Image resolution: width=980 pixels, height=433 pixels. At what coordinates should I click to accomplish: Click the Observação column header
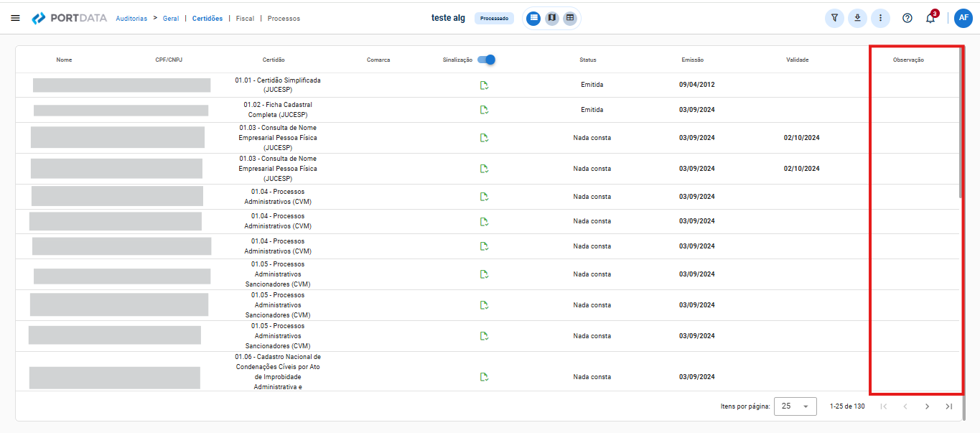click(908, 60)
